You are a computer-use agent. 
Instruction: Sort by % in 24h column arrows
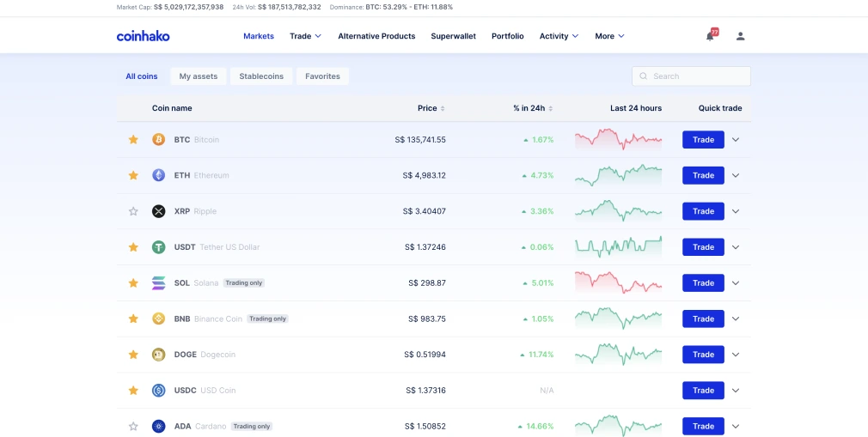pyautogui.click(x=550, y=108)
